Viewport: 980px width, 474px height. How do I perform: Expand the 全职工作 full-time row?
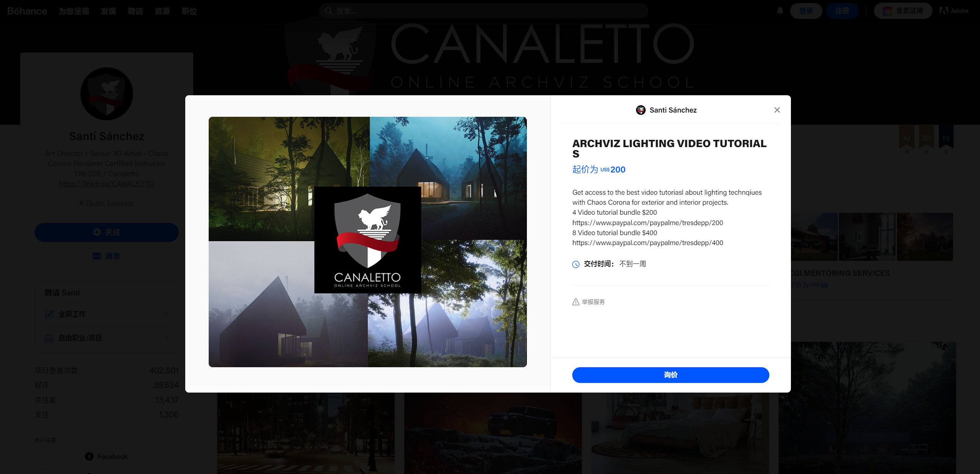tap(106, 314)
